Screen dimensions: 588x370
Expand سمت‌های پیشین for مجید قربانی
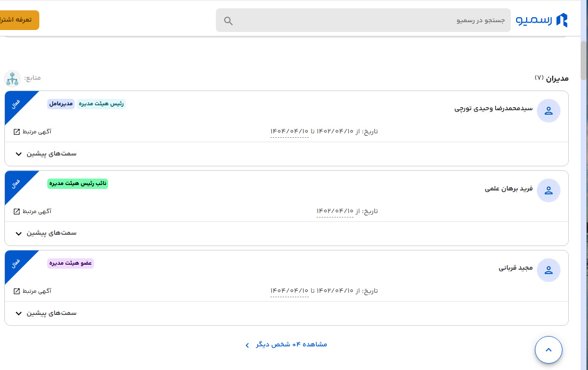[19, 313]
